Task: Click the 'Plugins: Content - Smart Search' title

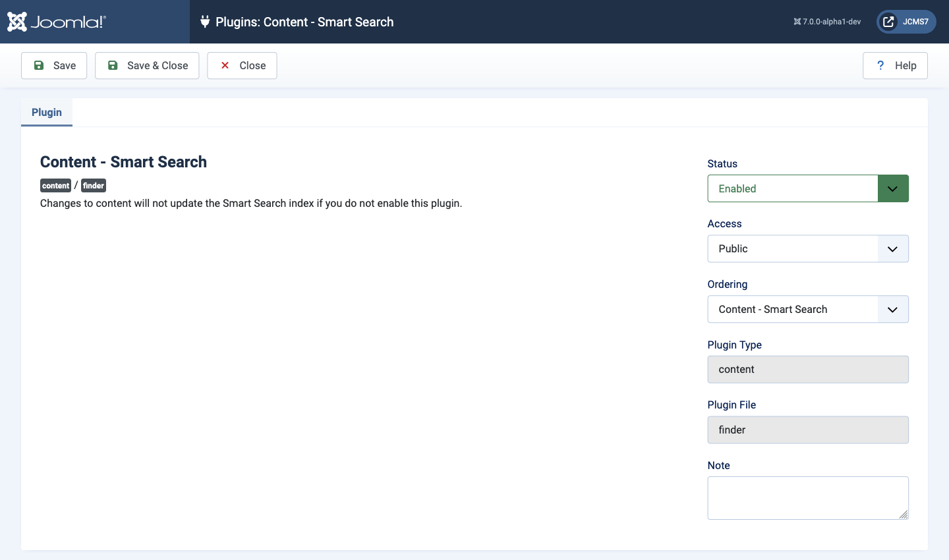Action: tap(304, 22)
